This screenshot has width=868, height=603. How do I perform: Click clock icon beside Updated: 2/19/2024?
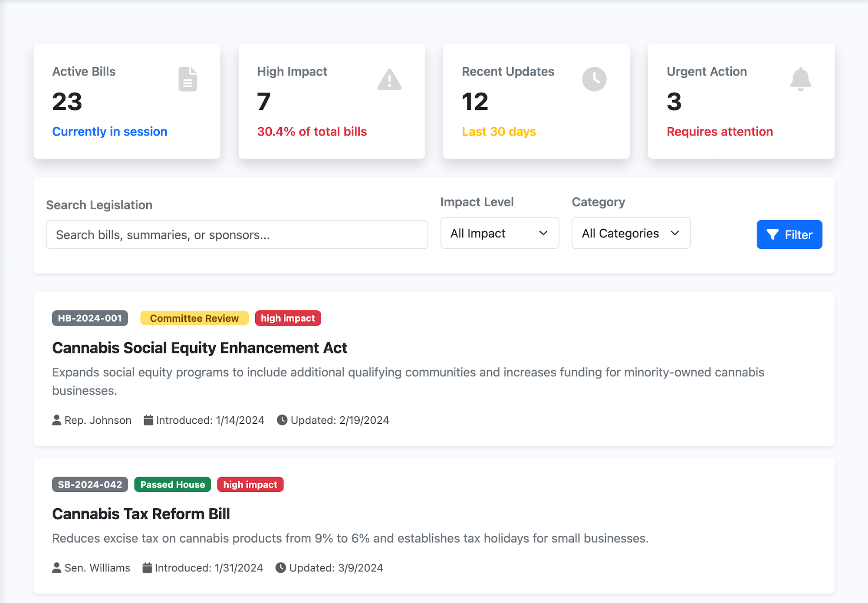[x=282, y=420]
